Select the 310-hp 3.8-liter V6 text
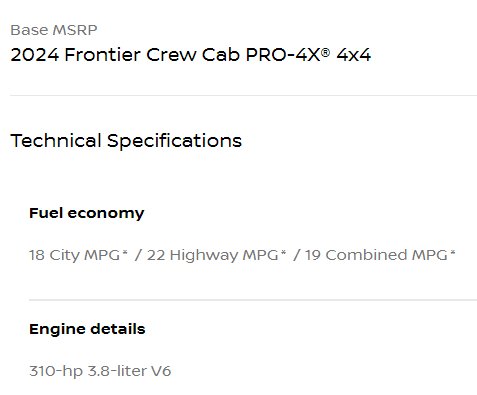Viewport: 477px width, 395px height. pos(100,371)
